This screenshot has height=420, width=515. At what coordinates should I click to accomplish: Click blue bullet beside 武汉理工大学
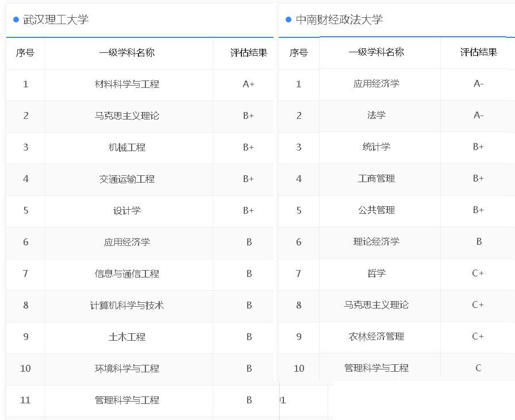tap(16, 20)
